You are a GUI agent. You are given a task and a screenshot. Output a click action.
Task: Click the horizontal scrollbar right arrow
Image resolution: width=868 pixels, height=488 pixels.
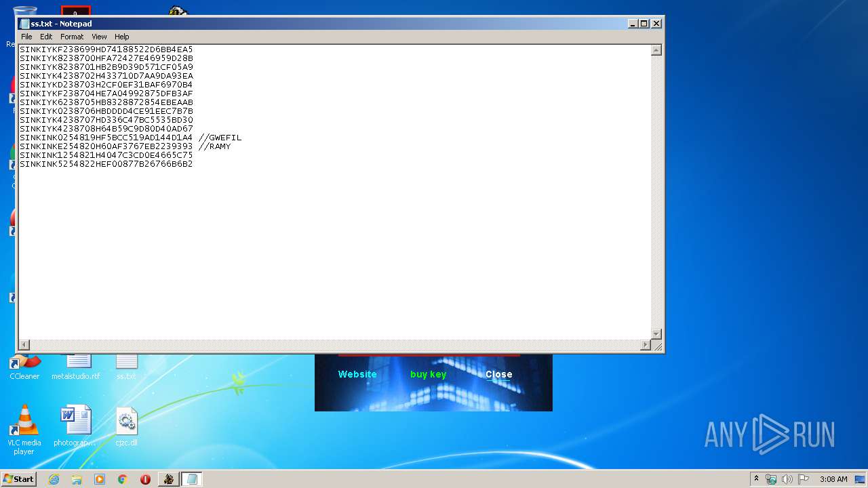point(646,345)
